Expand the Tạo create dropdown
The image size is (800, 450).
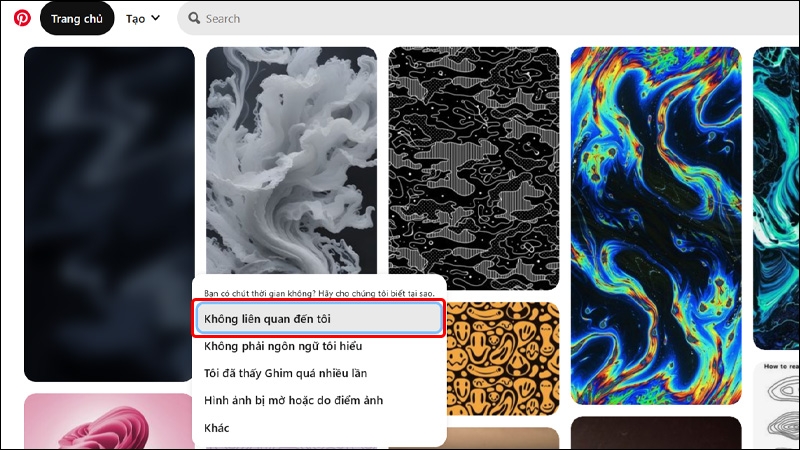tap(143, 18)
